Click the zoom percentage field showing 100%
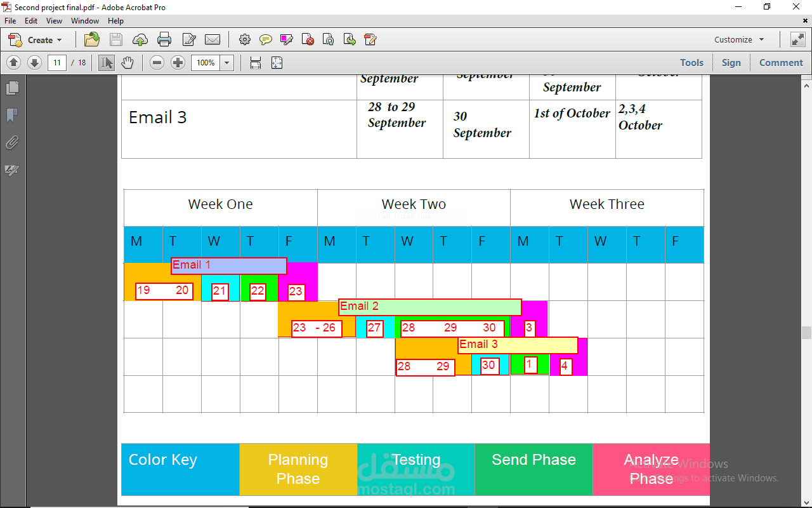812x508 pixels. pos(206,62)
